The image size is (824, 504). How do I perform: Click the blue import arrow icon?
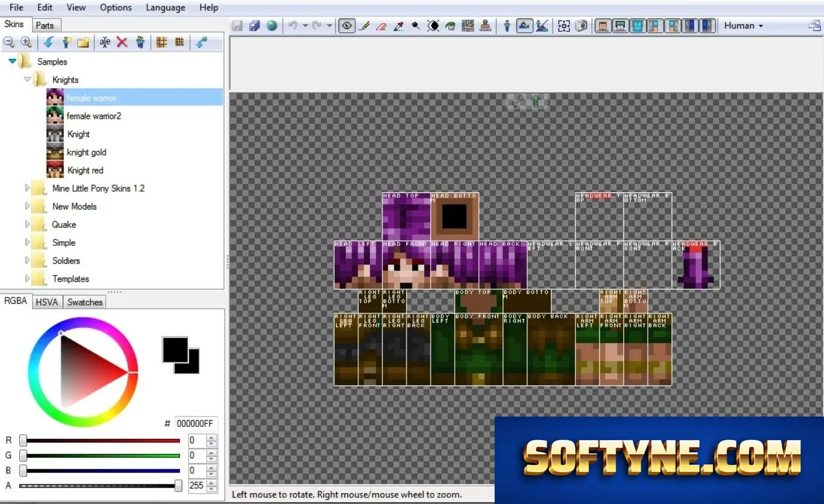click(x=48, y=42)
